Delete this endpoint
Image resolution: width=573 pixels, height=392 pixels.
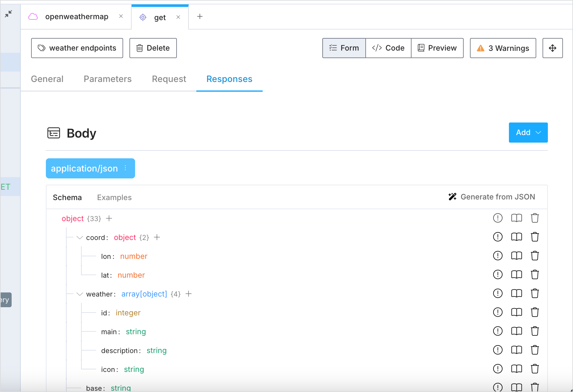coord(153,48)
